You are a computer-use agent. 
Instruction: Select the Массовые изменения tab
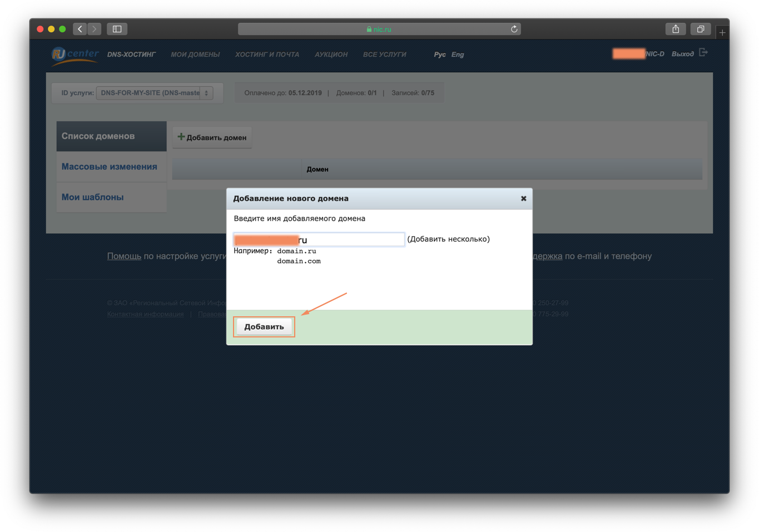(x=112, y=167)
